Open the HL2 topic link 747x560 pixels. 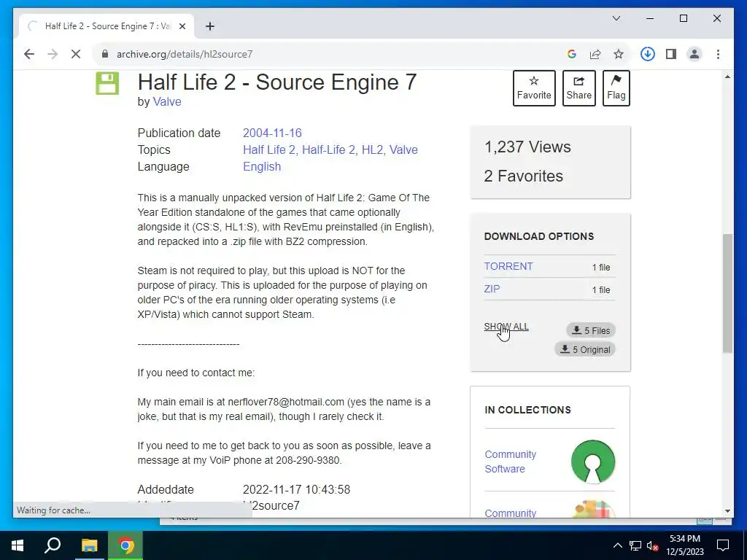372,149
